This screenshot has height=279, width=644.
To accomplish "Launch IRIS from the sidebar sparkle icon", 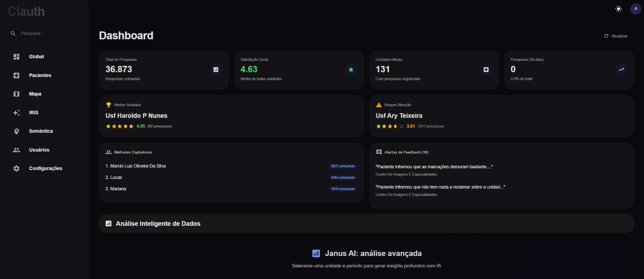I will point(16,112).
